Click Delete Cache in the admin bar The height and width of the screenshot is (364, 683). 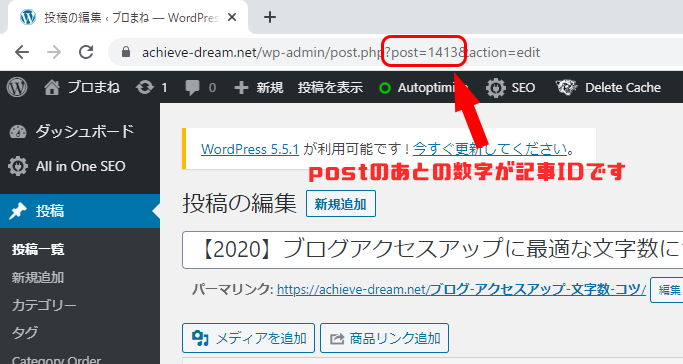coord(622,88)
